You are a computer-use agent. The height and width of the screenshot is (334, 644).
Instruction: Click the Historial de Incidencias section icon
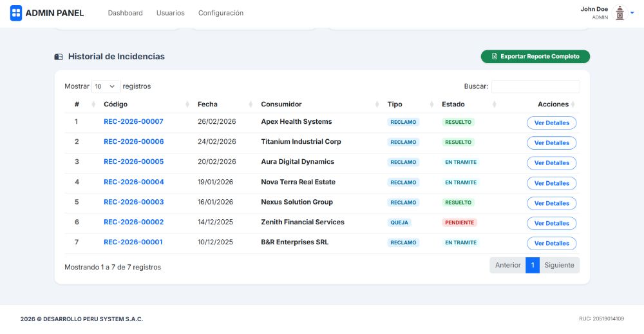[59, 57]
